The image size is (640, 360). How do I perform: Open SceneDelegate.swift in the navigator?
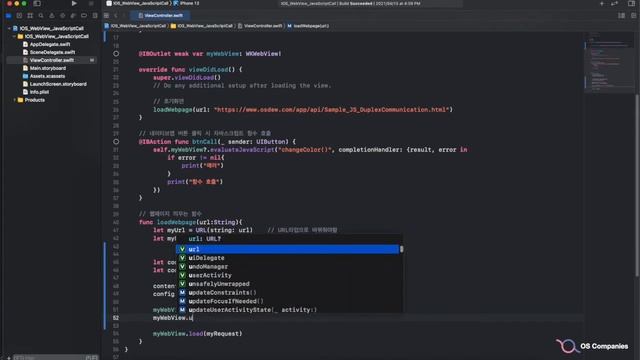coord(52,52)
